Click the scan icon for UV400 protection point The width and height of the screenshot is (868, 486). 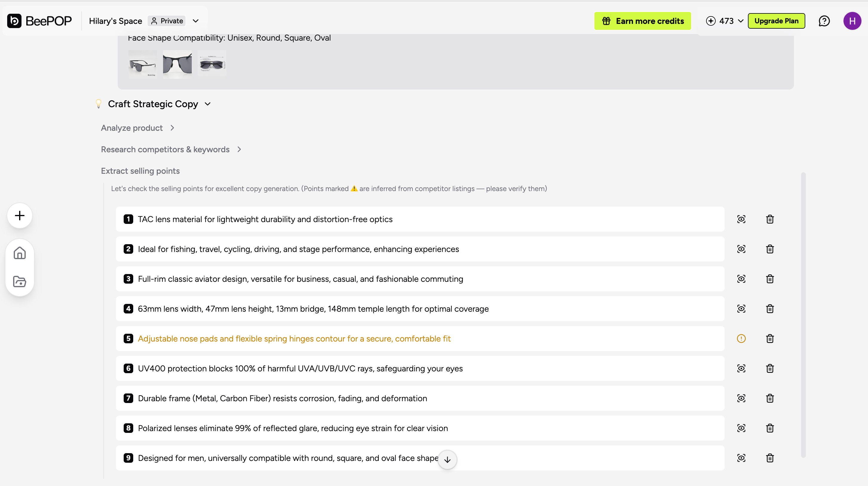click(x=741, y=368)
